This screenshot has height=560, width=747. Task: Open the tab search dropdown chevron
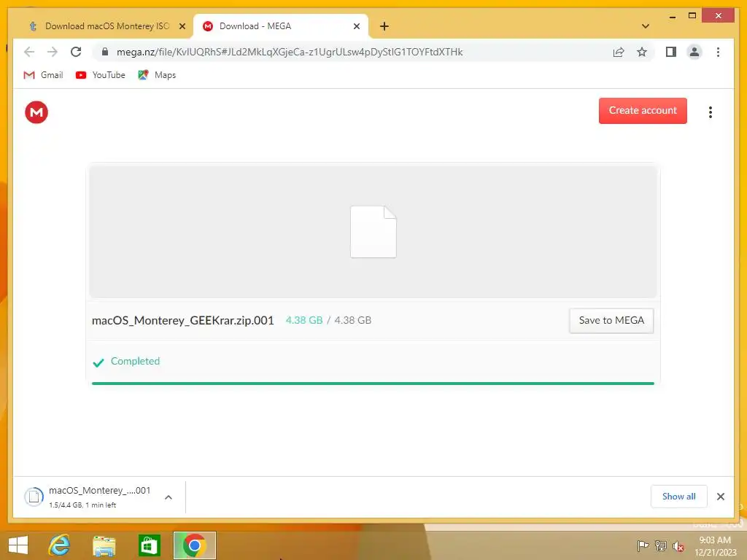646,26
